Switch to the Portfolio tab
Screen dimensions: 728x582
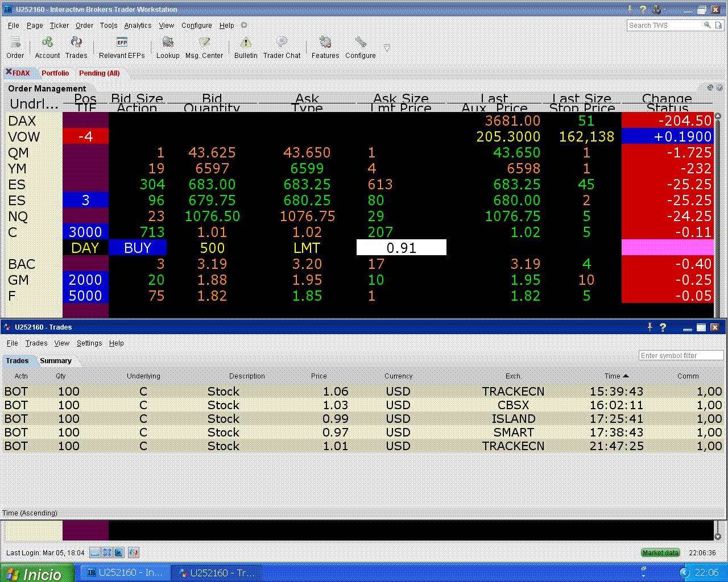tap(55, 73)
